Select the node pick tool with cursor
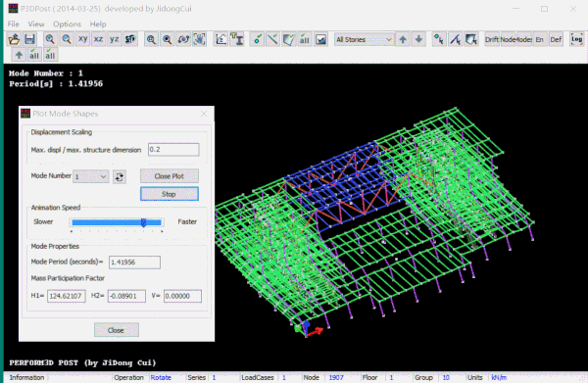Screen dimensions: 588x383 439,39
